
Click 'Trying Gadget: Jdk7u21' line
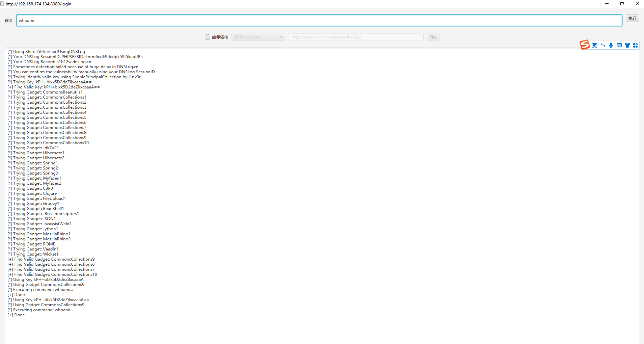pos(33,148)
